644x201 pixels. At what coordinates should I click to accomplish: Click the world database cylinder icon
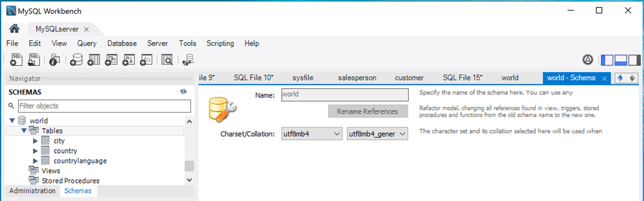22,121
